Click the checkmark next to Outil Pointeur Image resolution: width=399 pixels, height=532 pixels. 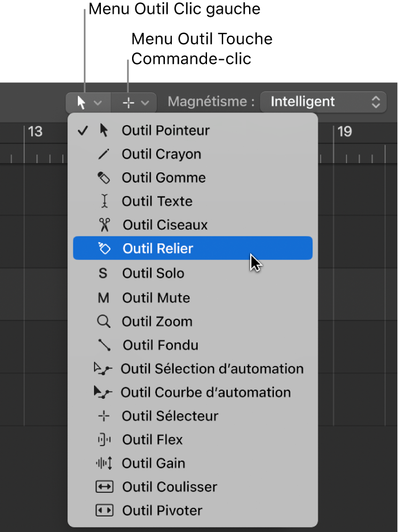pyautogui.click(x=82, y=130)
